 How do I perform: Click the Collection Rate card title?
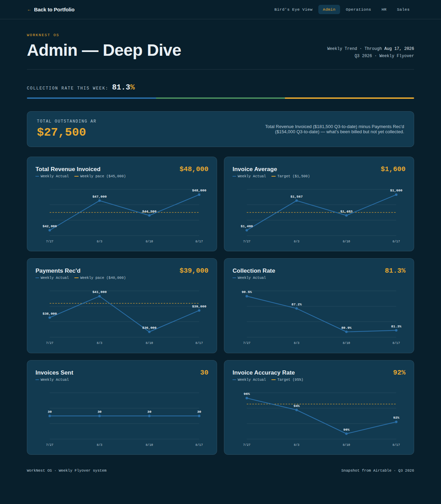pos(254,271)
